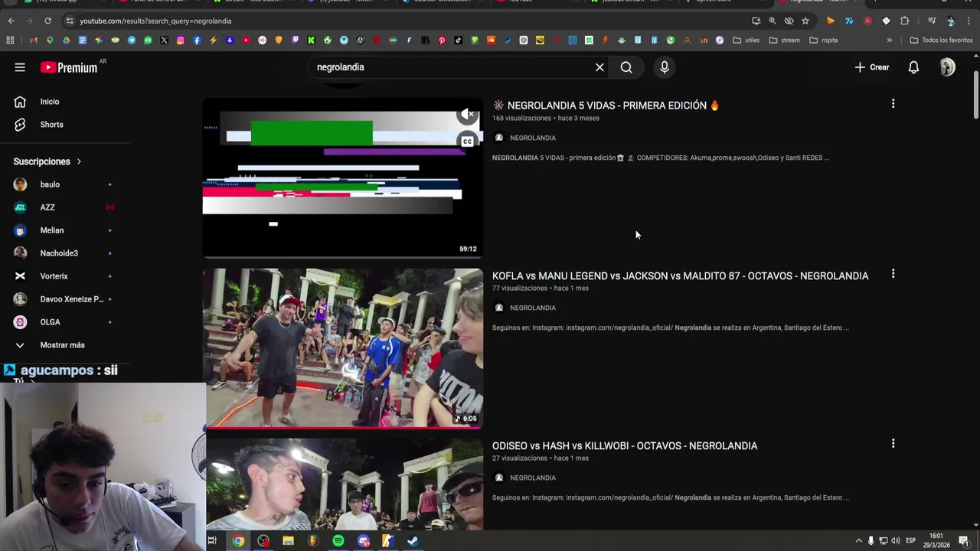This screenshot has height=551, width=980.
Task: Open title ODISEO vs HASH vs KILLWOBI
Action: pyautogui.click(x=625, y=445)
